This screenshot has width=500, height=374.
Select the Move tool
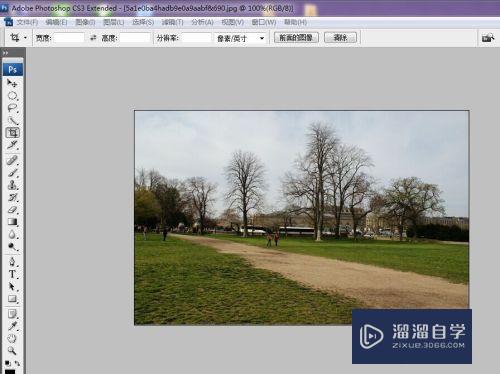point(12,83)
